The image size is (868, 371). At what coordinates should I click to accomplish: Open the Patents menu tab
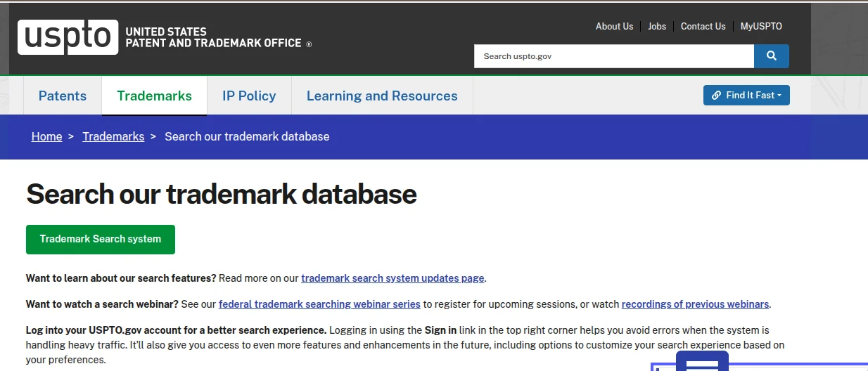pos(63,96)
